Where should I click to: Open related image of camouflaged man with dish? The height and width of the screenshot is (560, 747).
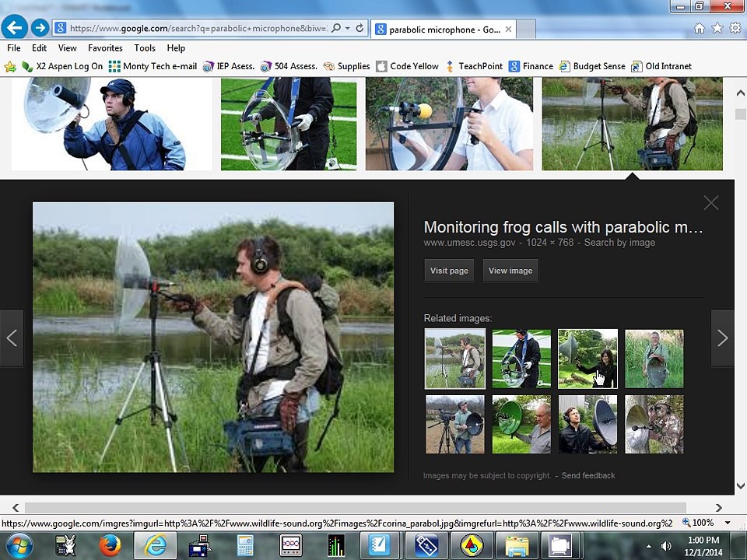654,425
